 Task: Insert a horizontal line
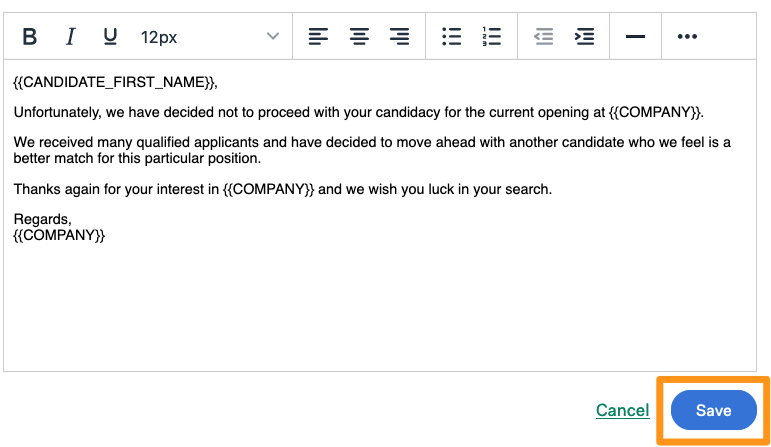635,37
